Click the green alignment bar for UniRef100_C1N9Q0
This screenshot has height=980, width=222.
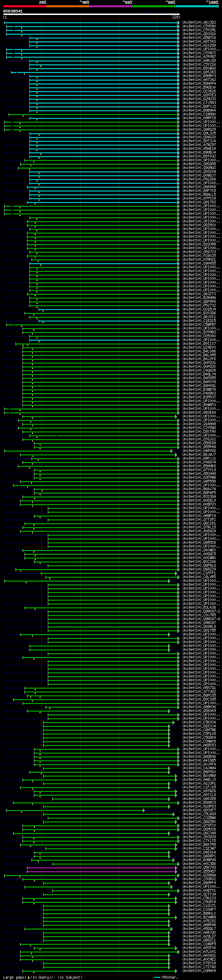coord(94,114)
